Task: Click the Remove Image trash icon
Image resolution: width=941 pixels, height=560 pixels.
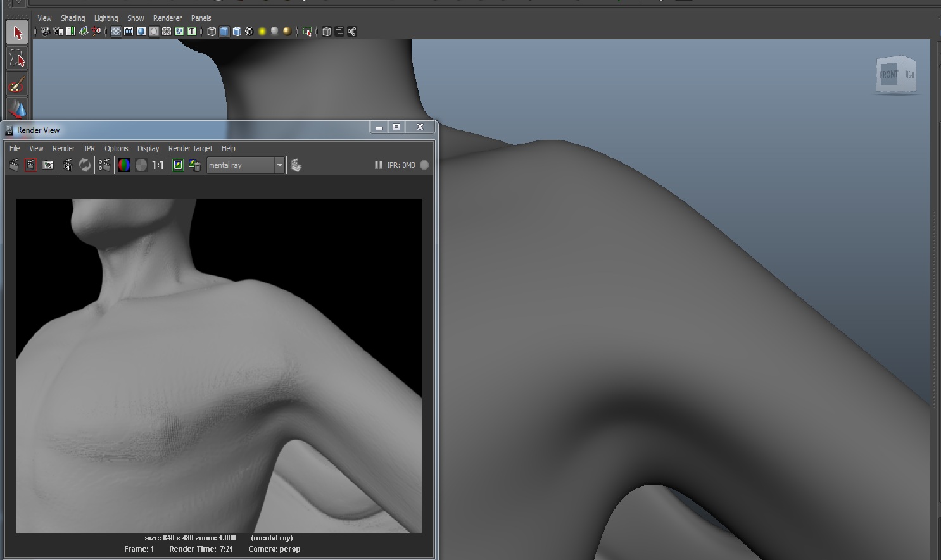Action: pyautogui.click(x=194, y=165)
